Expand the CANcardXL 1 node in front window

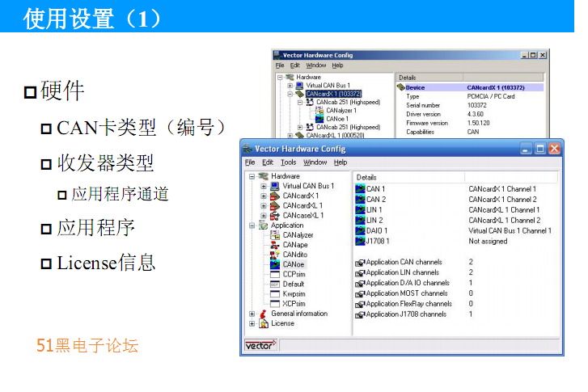[264, 206]
